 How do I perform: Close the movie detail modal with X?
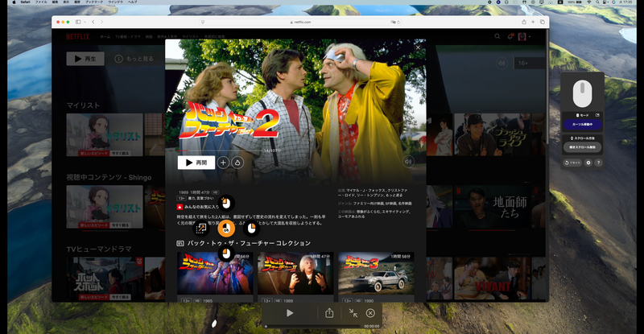[x=418, y=47]
